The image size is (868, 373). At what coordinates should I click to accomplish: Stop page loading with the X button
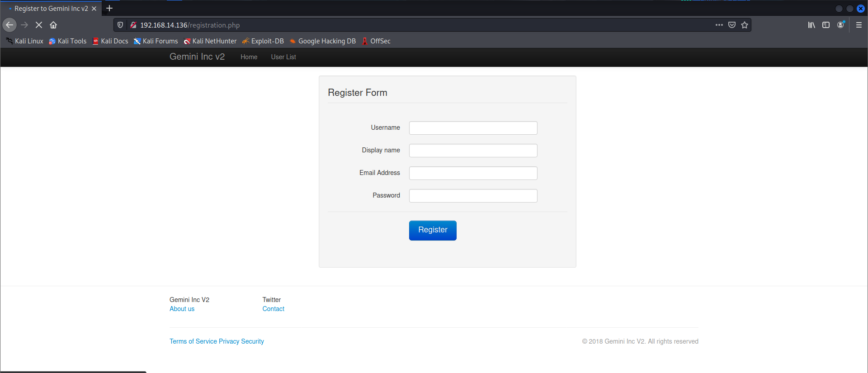pyautogui.click(x=39, y=25)
